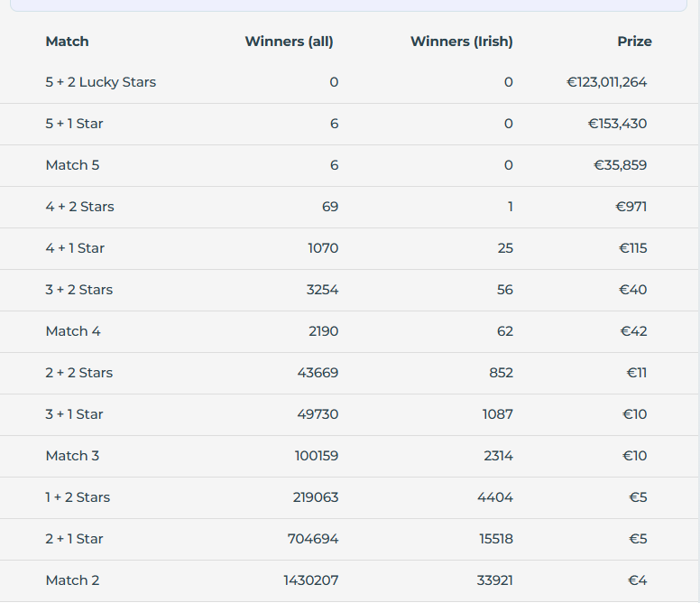
Task: Click 43669 winners for 2 + 2 Stars
Action: (x=318, y=373)
